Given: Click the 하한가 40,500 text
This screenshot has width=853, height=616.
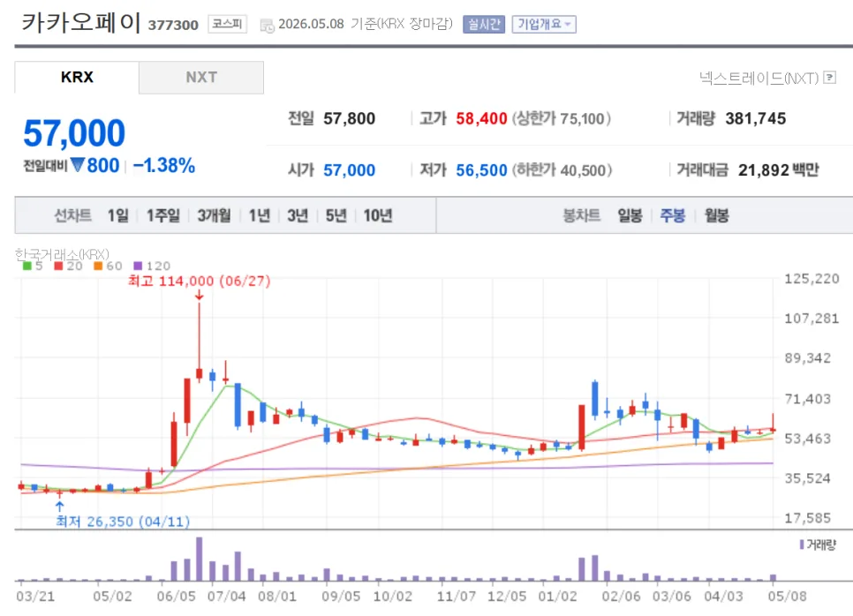Looking at the screenshot, I should [562, 170].
